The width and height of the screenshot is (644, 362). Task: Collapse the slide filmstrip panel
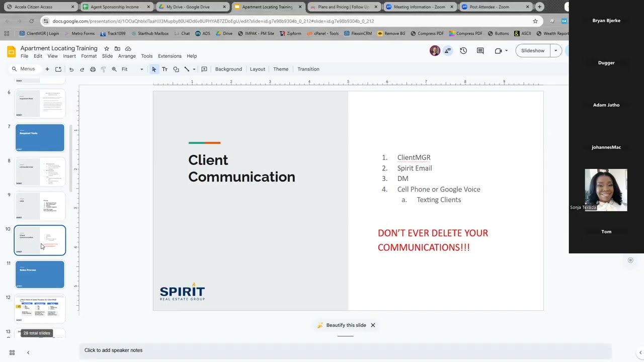(28, 352)
